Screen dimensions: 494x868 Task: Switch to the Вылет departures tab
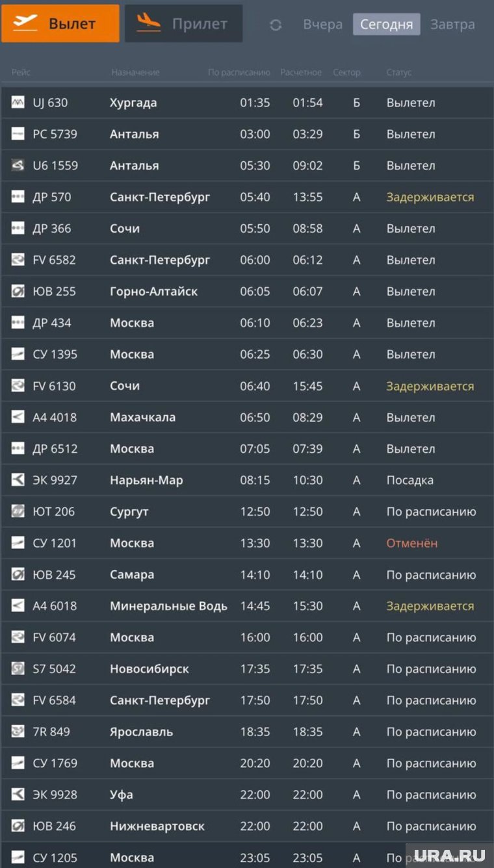[x=60, y=24]
